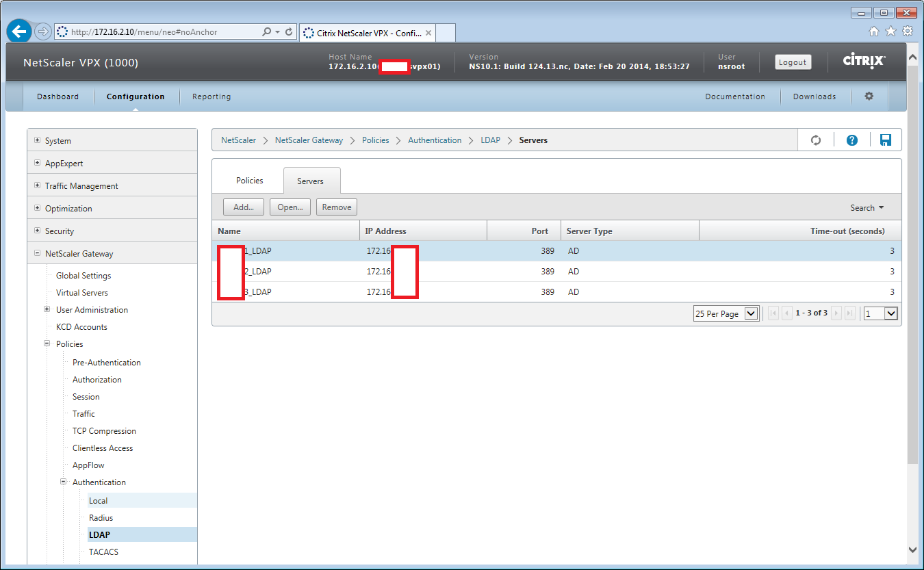Select TACACS in the tree
The height and width of the screenshot is (570, 924).
(104, 552)
